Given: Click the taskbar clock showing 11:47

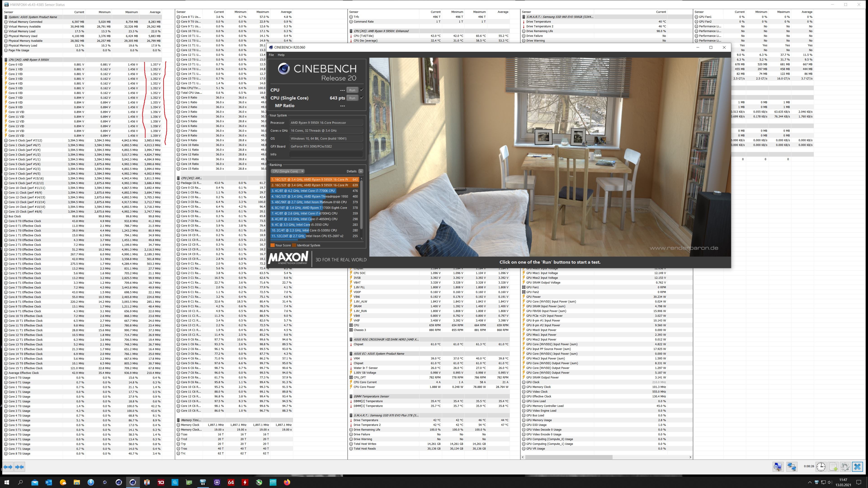Looking at the screenshot, I should [843, 482].
